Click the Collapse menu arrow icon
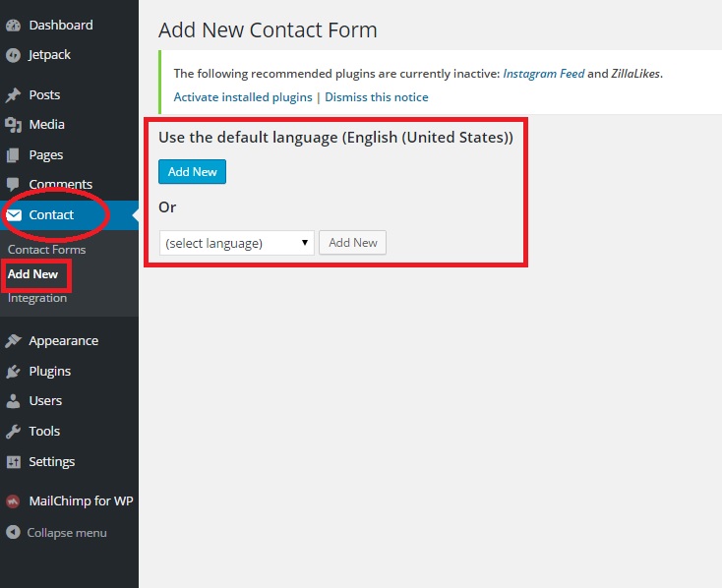Viewport: 722px width, 588px height. point(14,532)
